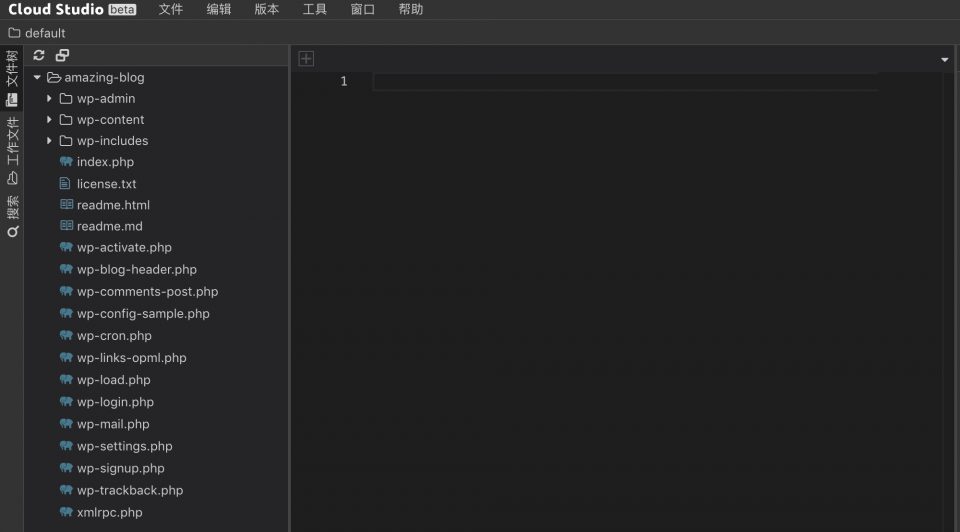Collapse the amazing-blog folder arrow
The width and height of the screenshot is (960, 532).
click(x=37, y=78)
